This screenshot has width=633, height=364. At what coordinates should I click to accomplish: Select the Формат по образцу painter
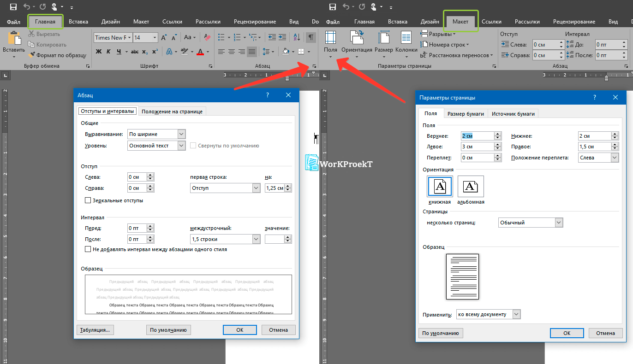pos(57,55)
